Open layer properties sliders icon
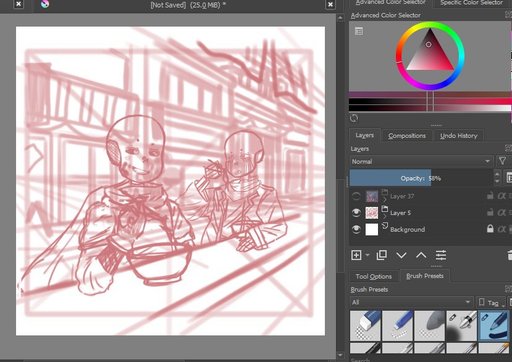The height and width of the screenshot is (362, 512). pos(441,255)
